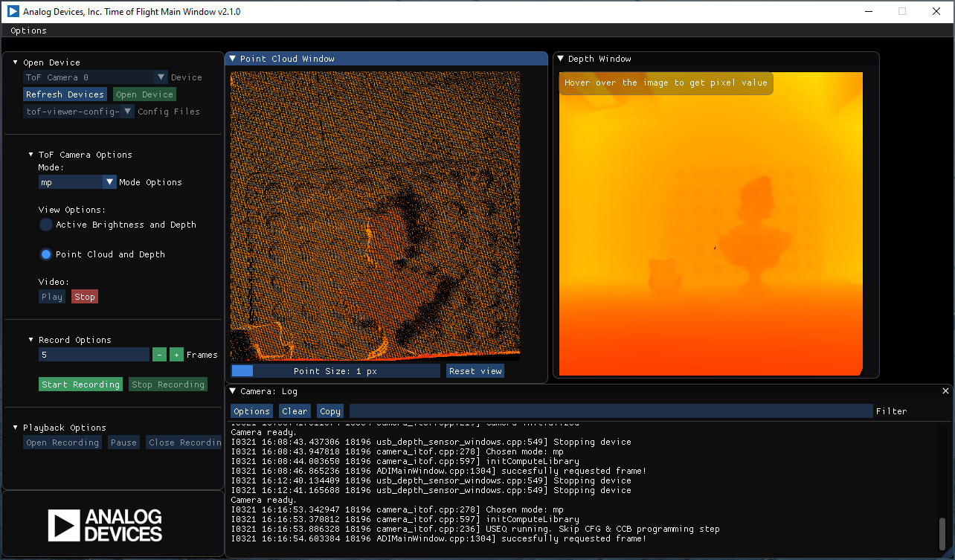
Task: Click the Close Recording button
Action: tap(184, 442)
